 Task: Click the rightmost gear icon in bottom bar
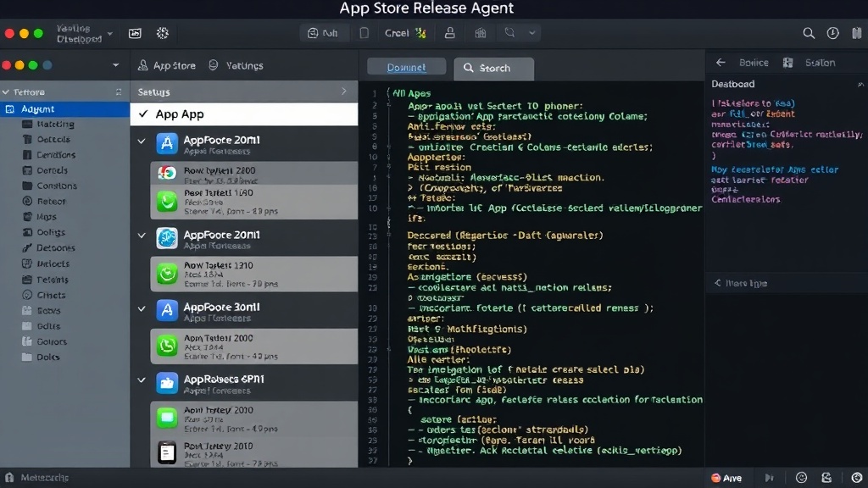[856, 478]
